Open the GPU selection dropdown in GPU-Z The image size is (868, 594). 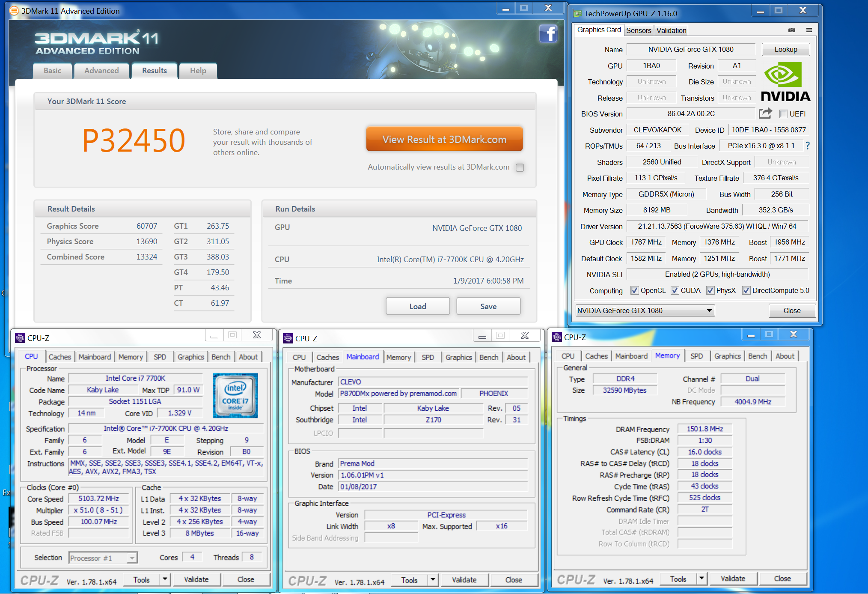[645, 310]
